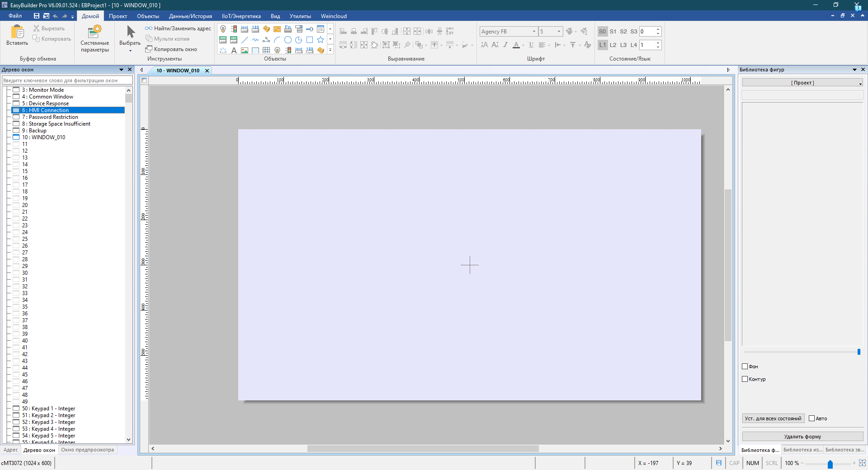Select language L1 toggle

coord(602,45)
